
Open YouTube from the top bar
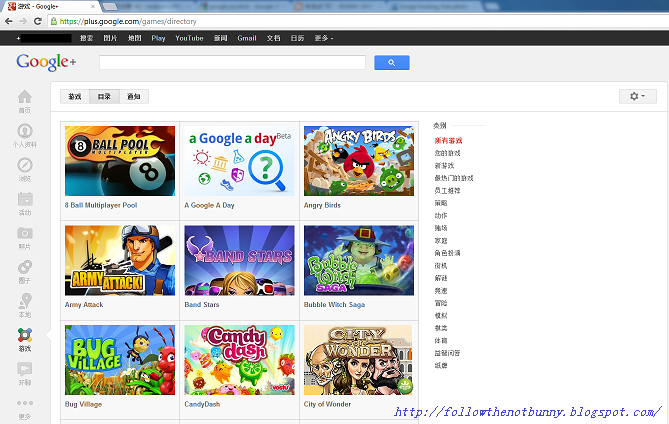(x=189, y=38)
